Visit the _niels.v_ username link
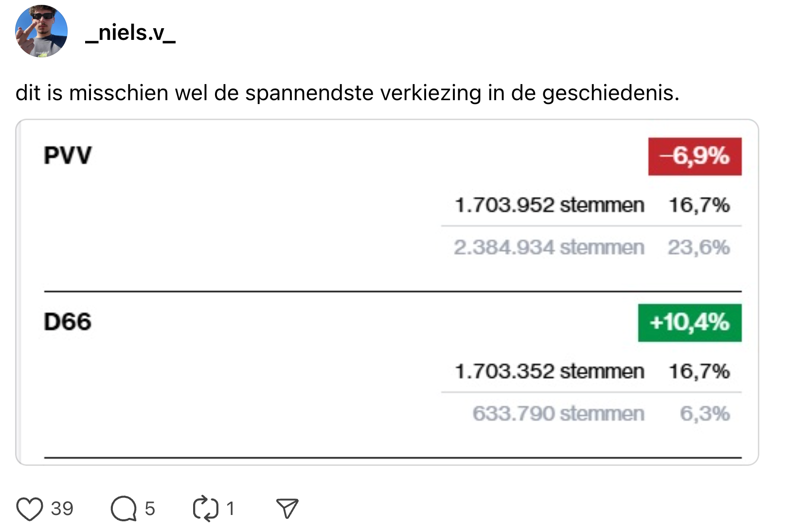This screenshot has height=532, width=789. (130, 33)
